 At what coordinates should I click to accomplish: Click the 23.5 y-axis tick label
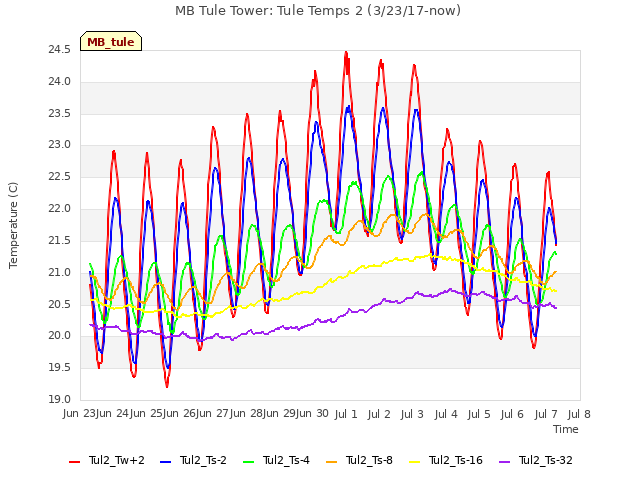tap(60, 113)
